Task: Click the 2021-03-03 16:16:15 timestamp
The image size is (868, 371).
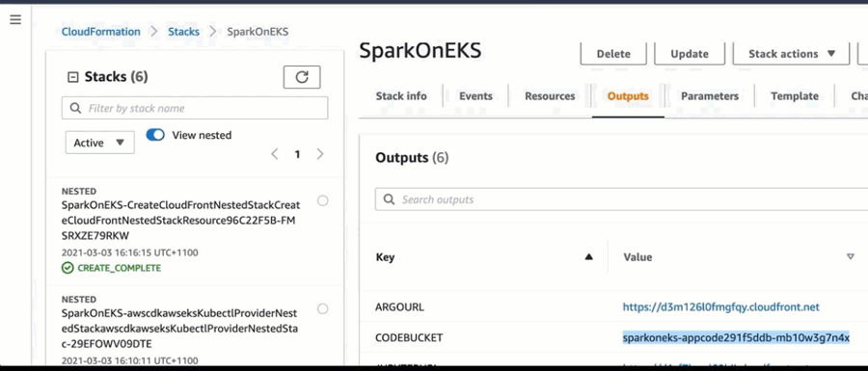Action: point(129,252)
